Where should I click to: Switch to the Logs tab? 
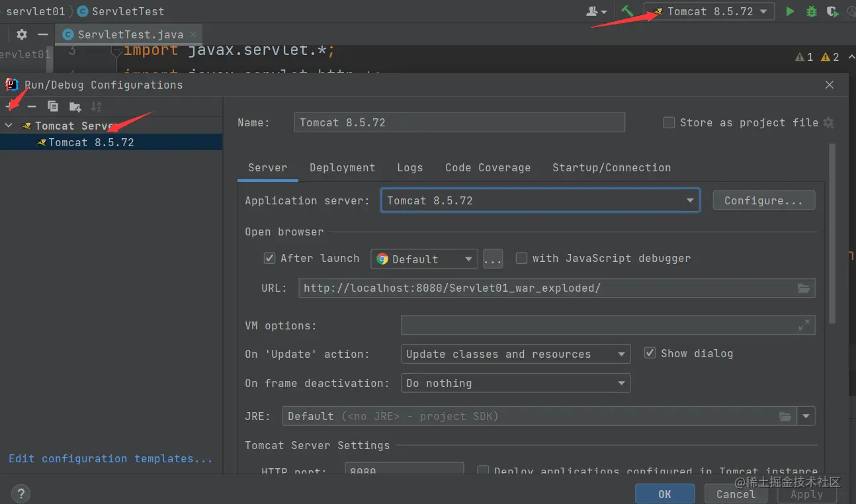409,167
